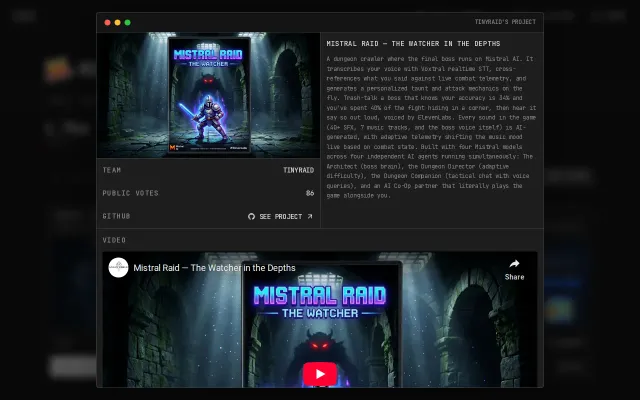Play the YouTube video with the red button
This screenshot has width=640, height=400.
[x=320, y=373]
